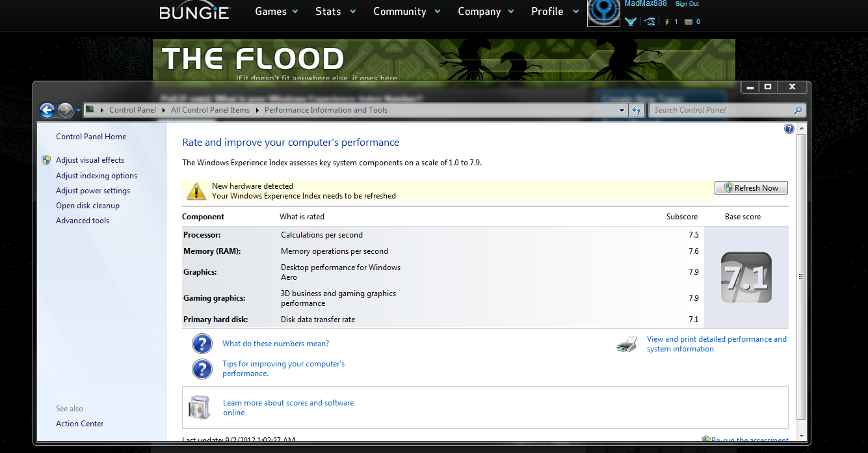Open recent pages dropdown beside Forward arrow
This screenshot has width=868, height=453.
click(x=78, y=111)
